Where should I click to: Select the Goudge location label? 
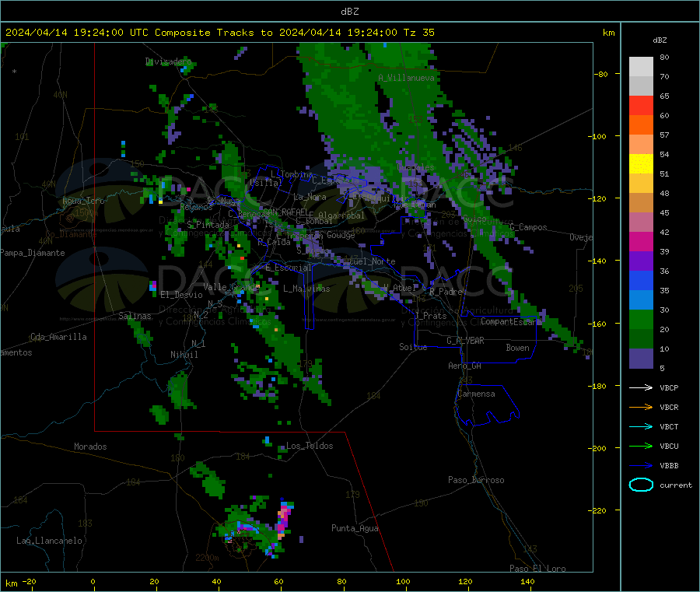pos(341,235)
